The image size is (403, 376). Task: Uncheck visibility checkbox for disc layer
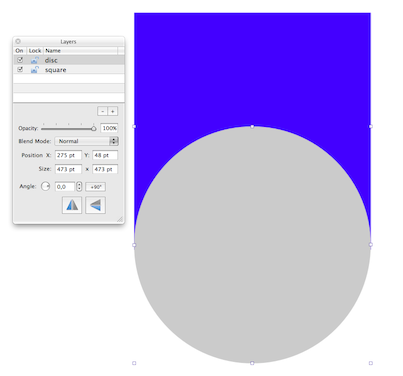coord(20,60)
